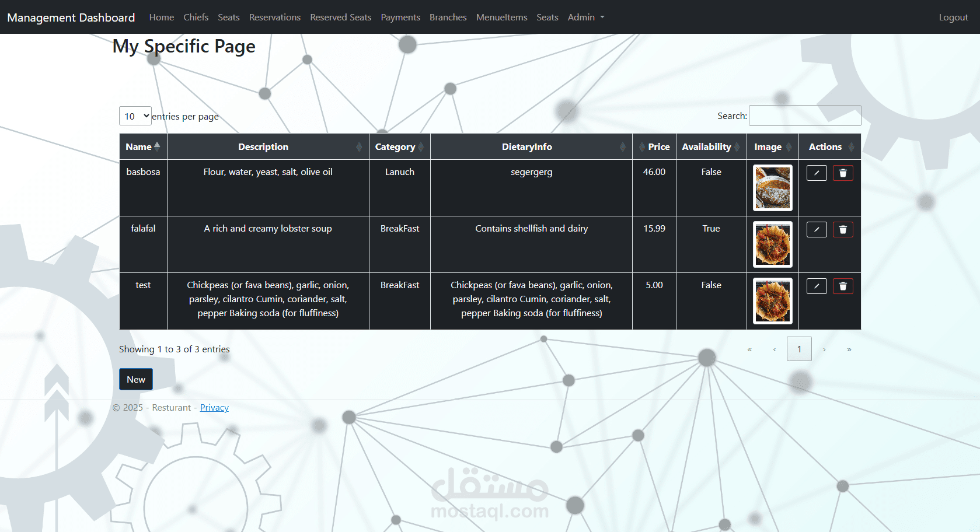Select page 1 in pagination
The image size is (980, 532).
(x=800, y=349)
